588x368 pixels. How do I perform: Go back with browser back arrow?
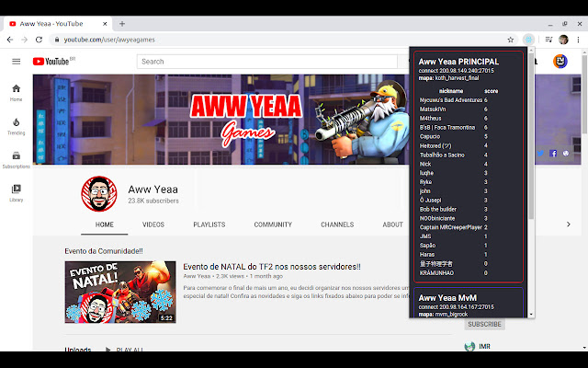pyautogui.click(x=10, y=40)
